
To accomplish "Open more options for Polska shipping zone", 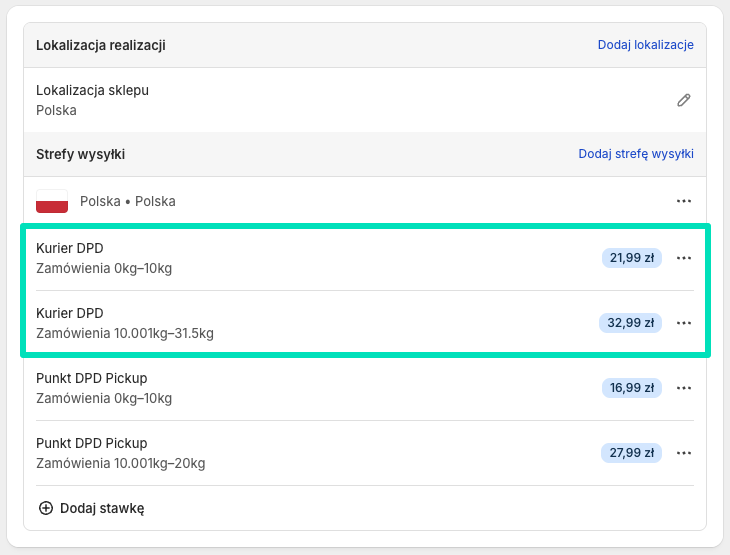I will pos(684,201).
